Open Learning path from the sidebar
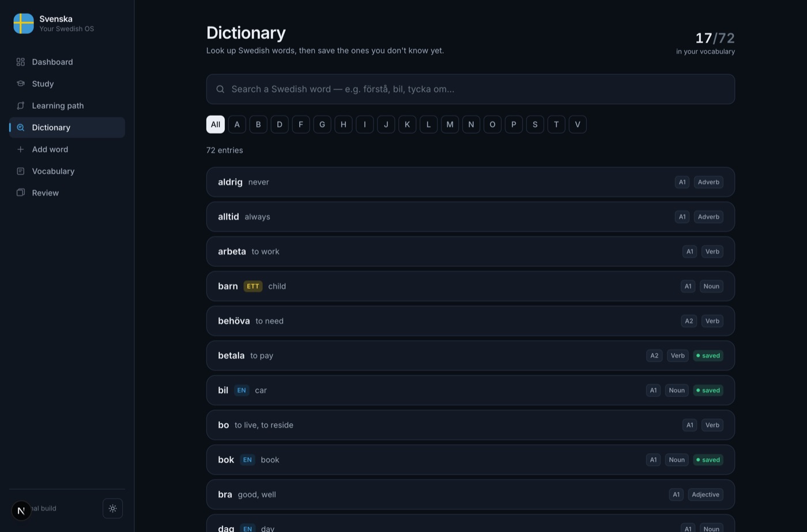807x532 pixels. click(x=67, y=105)
